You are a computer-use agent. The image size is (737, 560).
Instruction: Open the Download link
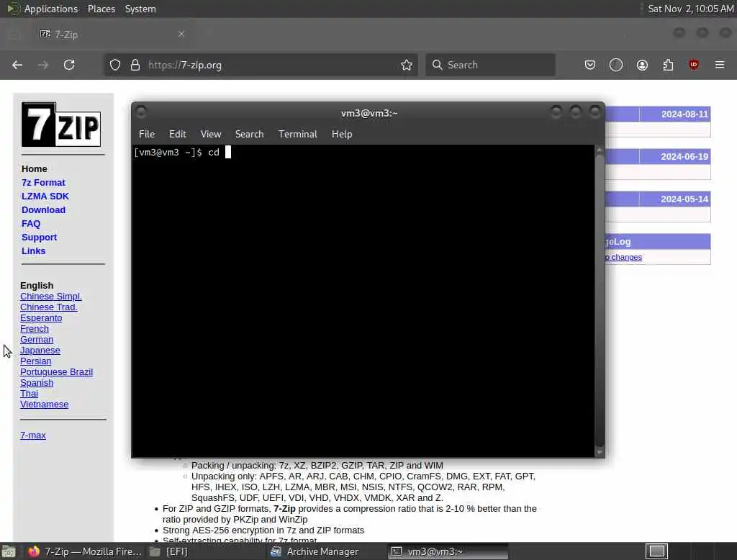pyautogui.click(x=43, y=209)
